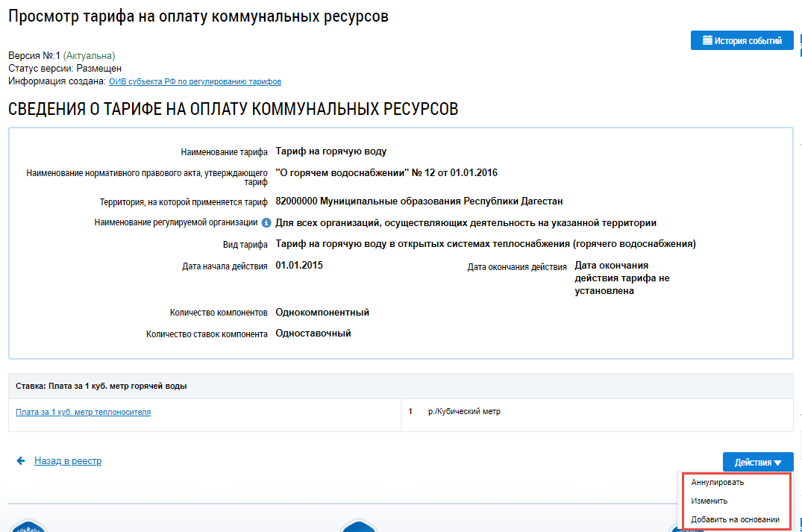Screen dimensions: 802x532
Task: Click the white triangle on the Действия button
Action: coord(778,463)
